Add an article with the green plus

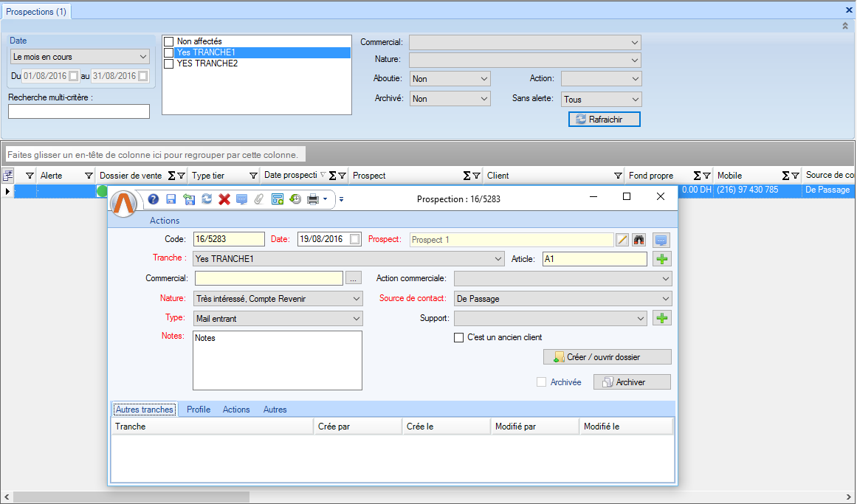tap(662, 259)
